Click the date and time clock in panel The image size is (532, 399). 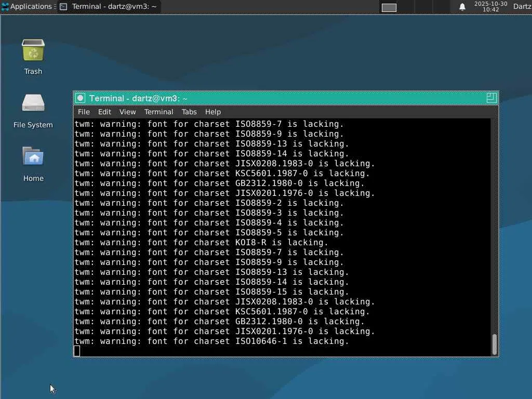tap(490, 6)
